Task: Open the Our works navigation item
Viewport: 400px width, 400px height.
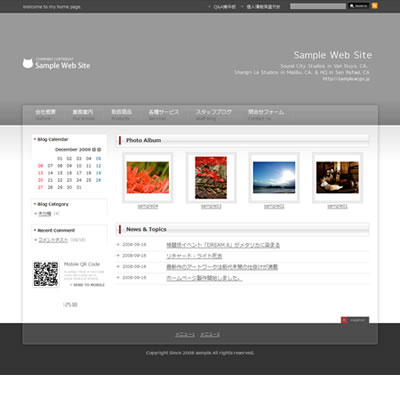Action: click(83, 114)
